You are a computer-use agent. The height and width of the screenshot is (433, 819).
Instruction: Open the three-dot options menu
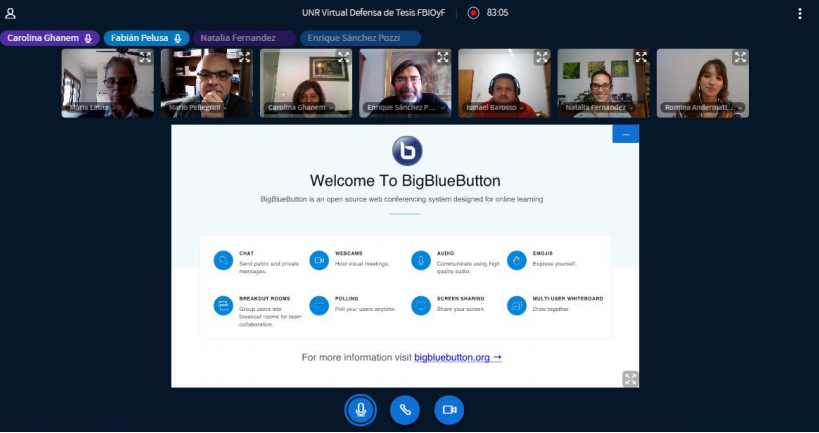click(799, 13)
